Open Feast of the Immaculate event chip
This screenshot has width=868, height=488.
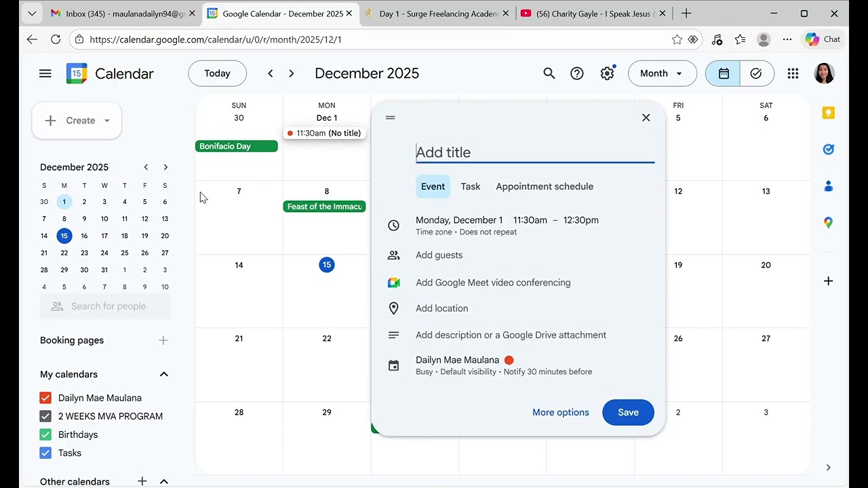324,207
